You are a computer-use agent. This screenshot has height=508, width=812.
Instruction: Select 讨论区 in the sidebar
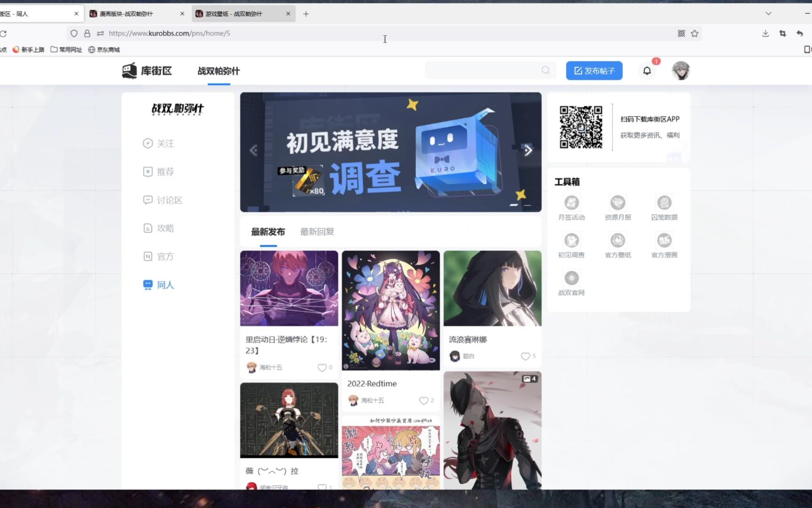(x=163, y=200)
